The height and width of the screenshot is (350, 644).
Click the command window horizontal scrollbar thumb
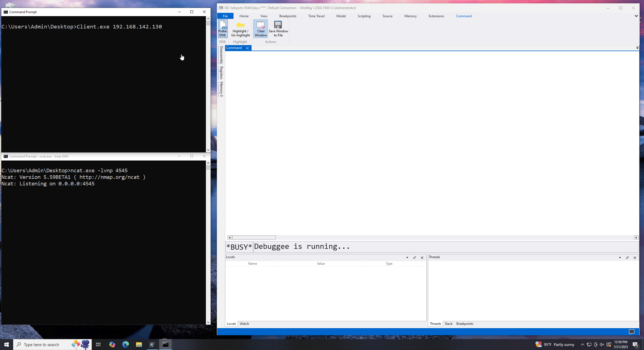coord(254,238)
